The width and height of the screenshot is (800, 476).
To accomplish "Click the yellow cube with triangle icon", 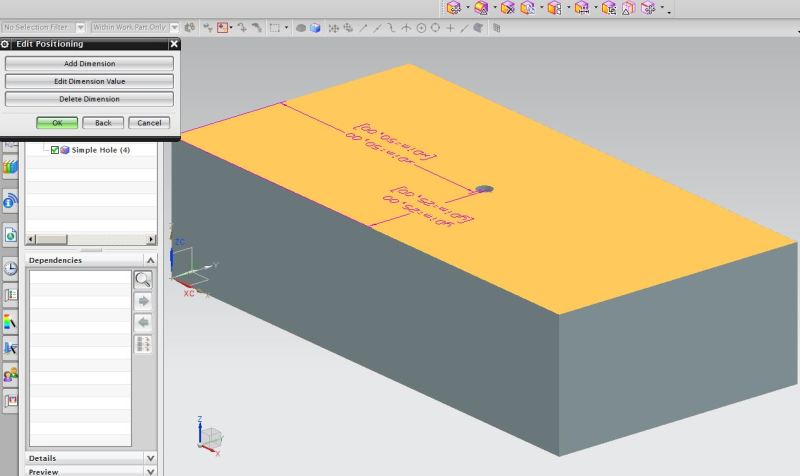I will pyautogui.click(x=481, y=8).
